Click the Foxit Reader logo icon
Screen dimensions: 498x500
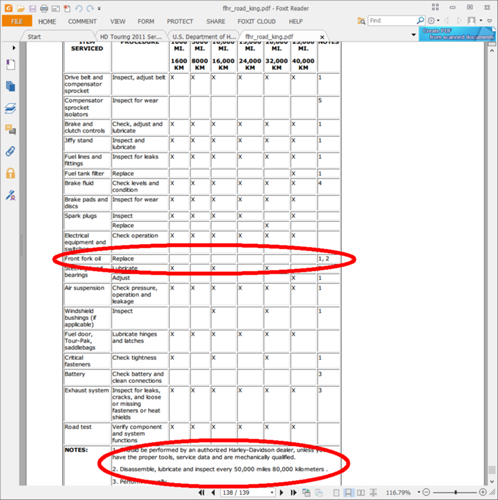(9, 8)
